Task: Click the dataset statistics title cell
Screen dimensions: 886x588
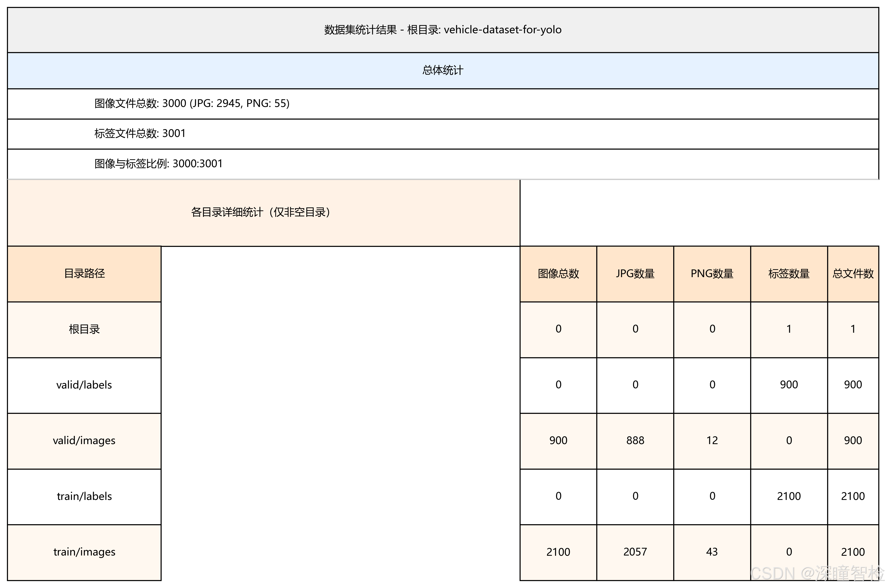Action: tap(443, 30)
